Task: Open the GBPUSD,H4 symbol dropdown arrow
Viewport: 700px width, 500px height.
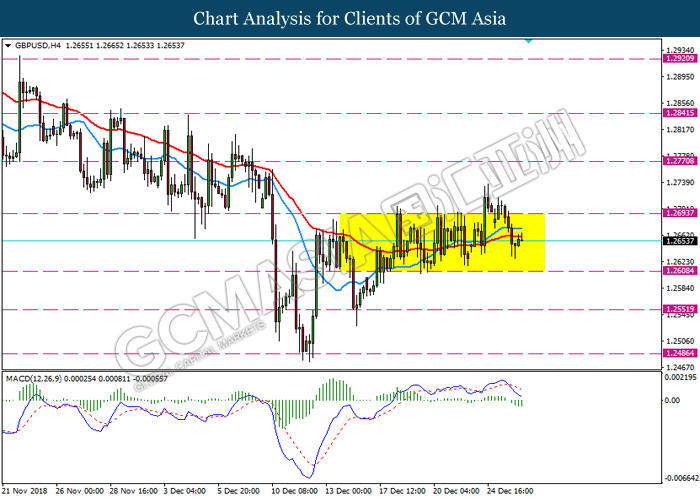Action: point(8,46)
